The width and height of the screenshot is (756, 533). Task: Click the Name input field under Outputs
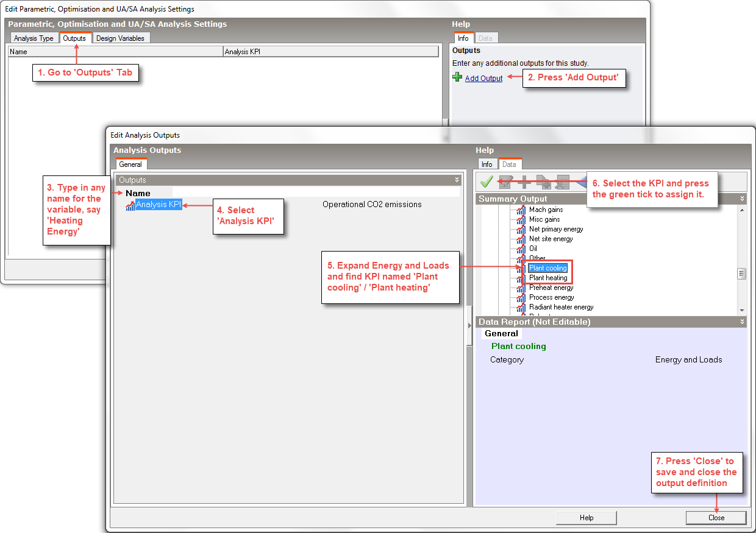click(x=315, y=192)
